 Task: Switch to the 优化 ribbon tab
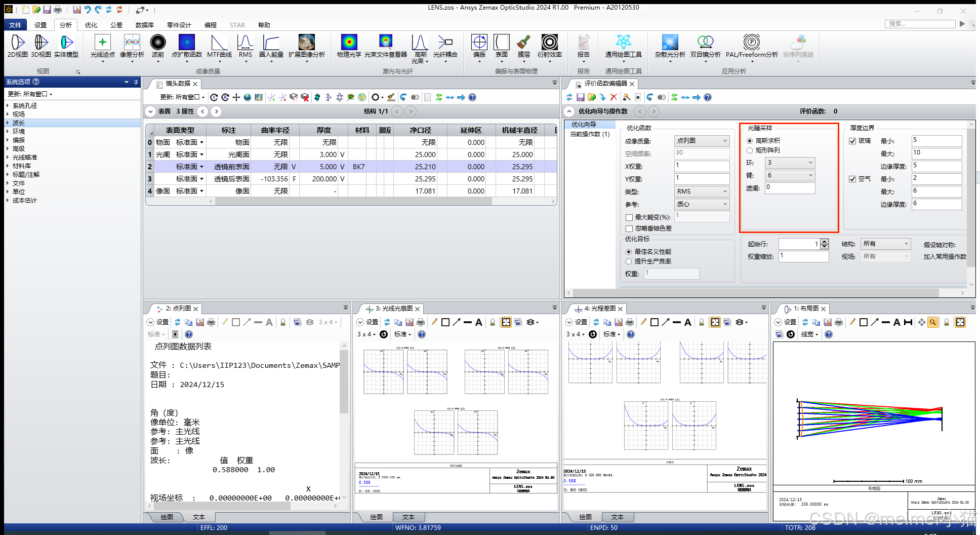(x=91, y=25)
